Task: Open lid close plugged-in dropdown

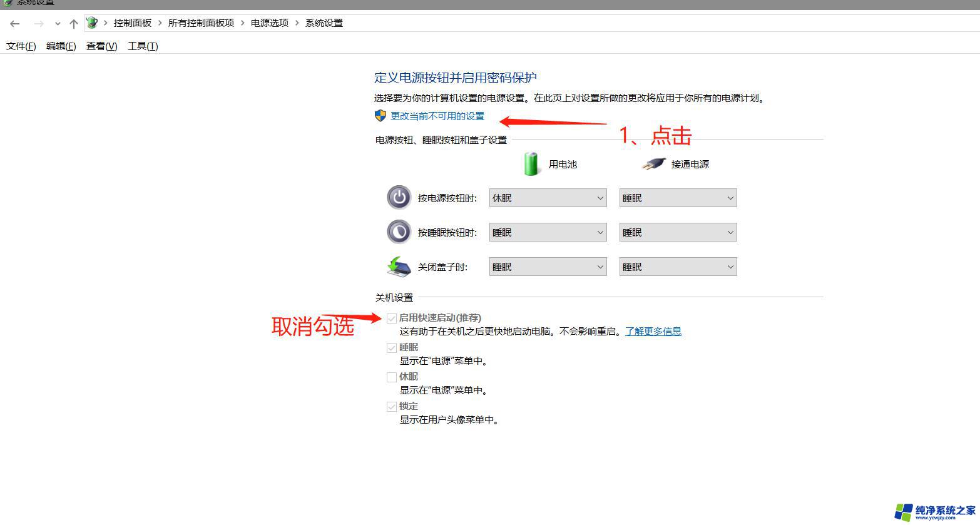Action: (678, 267)
